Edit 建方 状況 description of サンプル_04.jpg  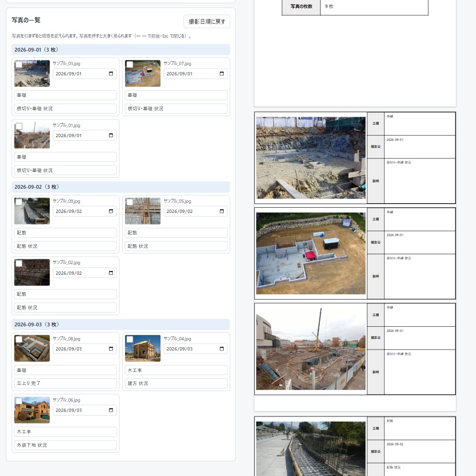pyautogui.click(x=176, y=383)
